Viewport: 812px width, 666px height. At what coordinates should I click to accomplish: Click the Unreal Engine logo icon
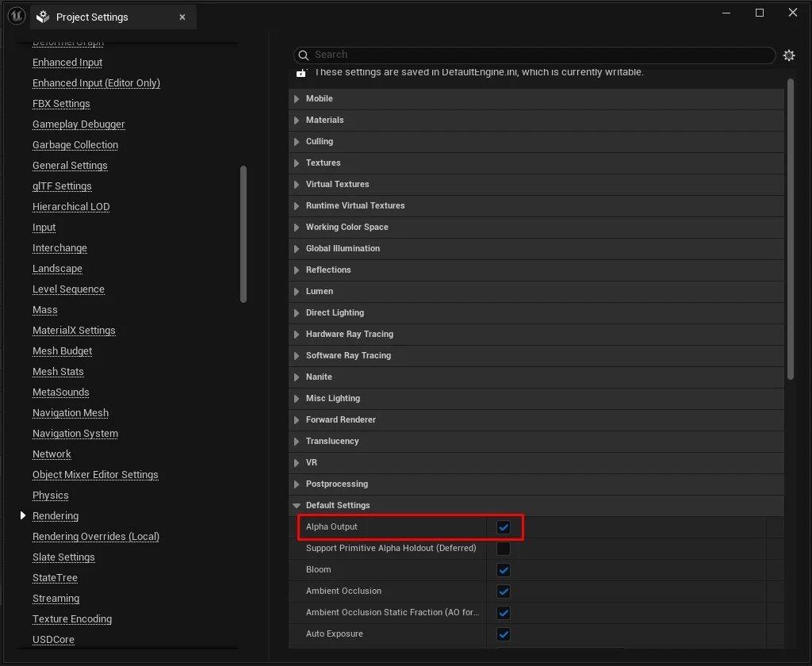(17, 16)
